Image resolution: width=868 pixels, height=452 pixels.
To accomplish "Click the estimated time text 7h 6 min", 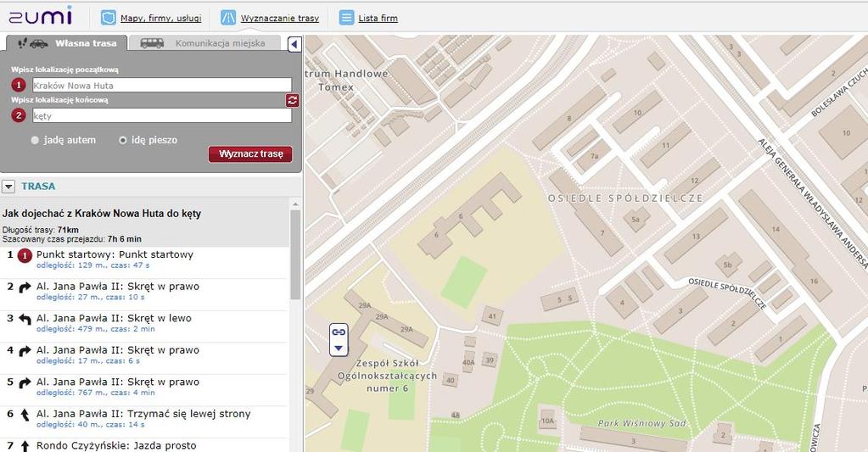I will (125, 239).
